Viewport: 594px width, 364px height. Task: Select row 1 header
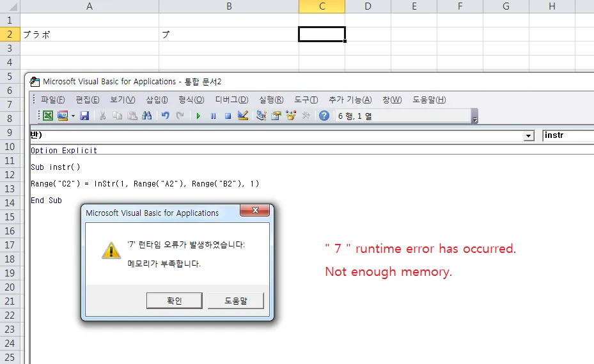10,20
